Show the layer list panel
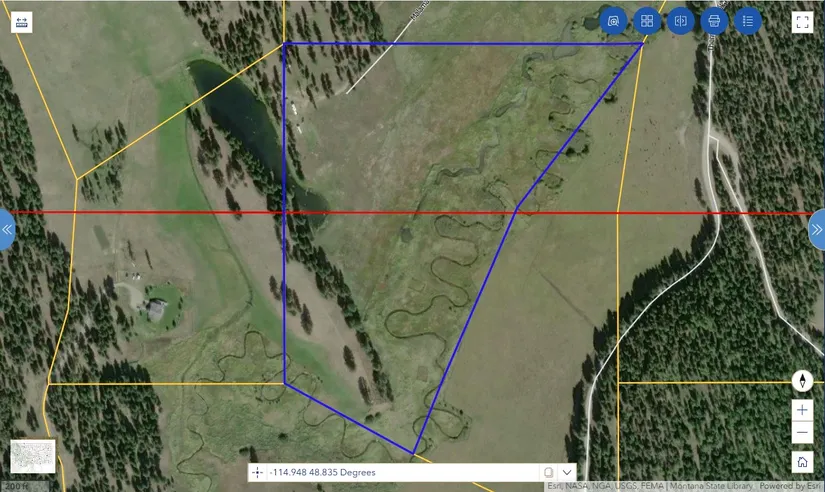 point(747,21)
